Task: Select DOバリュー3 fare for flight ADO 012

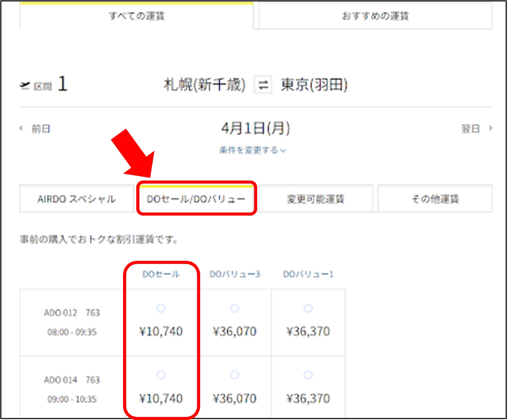Action: click(x=235, y=308)
